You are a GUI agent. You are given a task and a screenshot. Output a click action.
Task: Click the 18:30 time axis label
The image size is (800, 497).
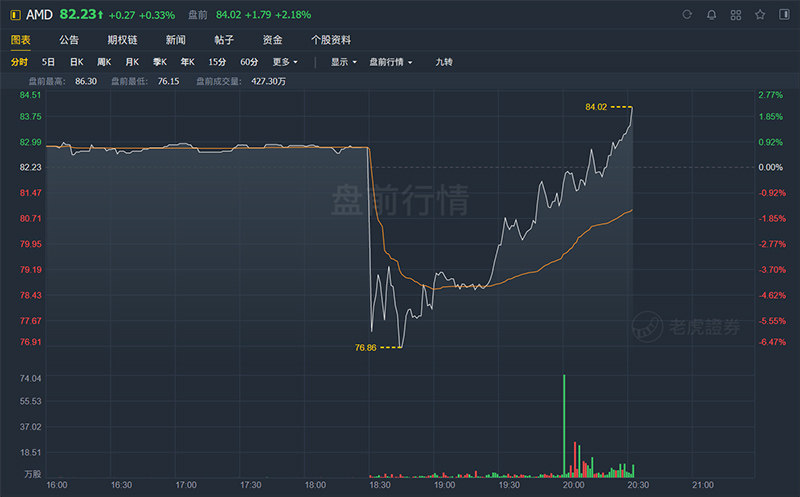(380, 485)
